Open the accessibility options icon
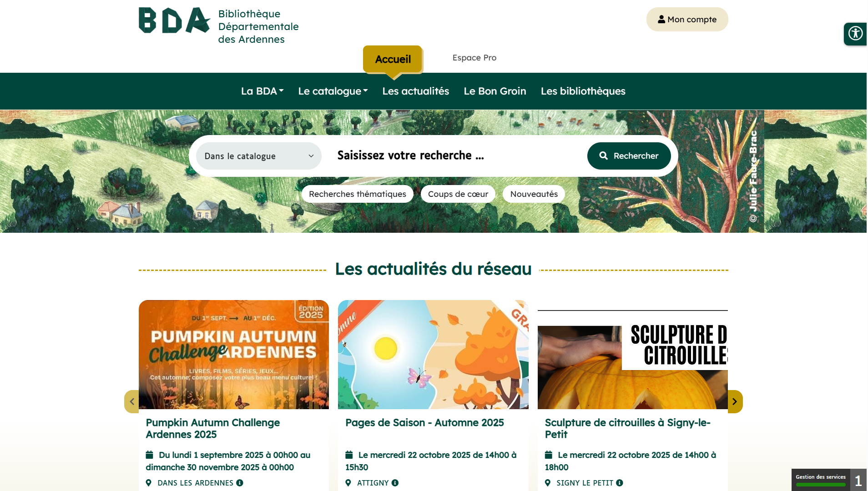Image resolution: width=868 pixels, height=491 pixels. coord(856,34)
